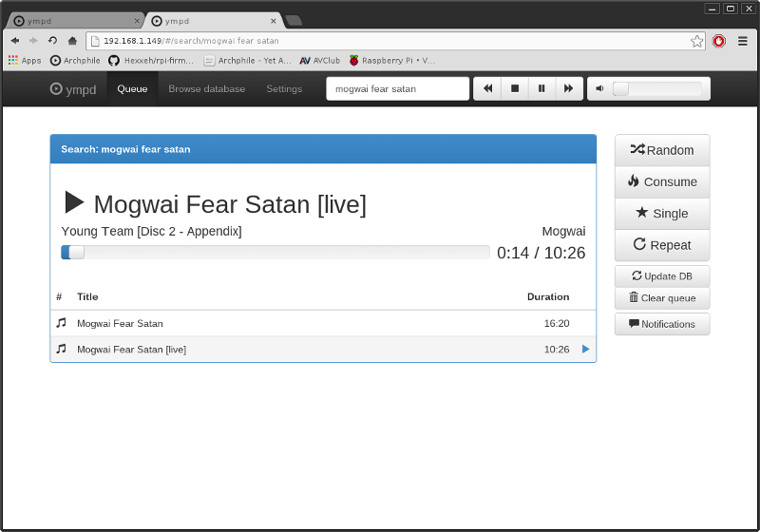Viewport: 760px width, 532px height.
Task: Toggle Repeat mode
Action: coord(662,245)
